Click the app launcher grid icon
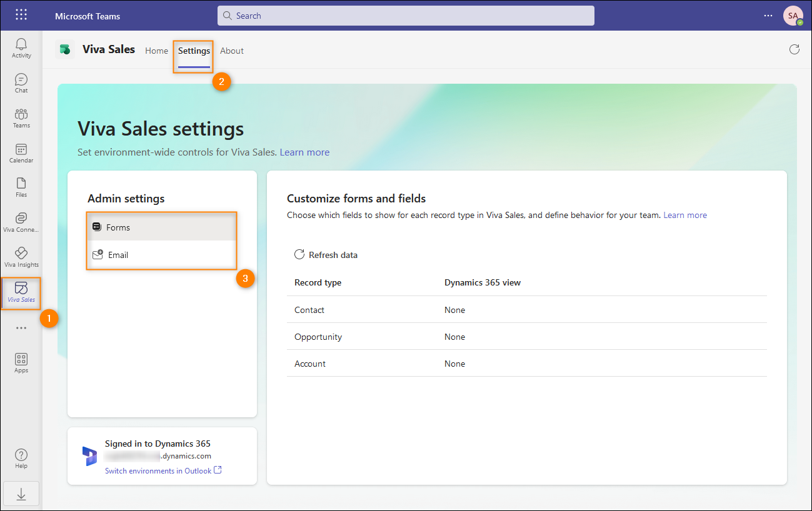Screen dimensions: 812x511 21,15
